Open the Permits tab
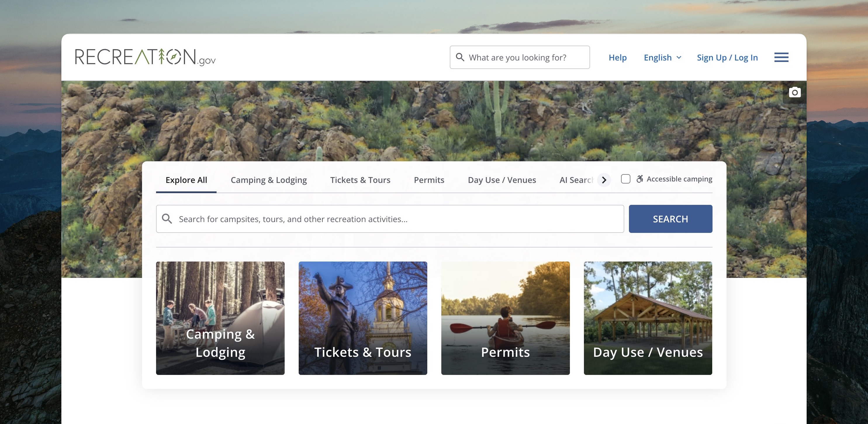This screenshot has width=868, height=424. click(x=429, y=180)
